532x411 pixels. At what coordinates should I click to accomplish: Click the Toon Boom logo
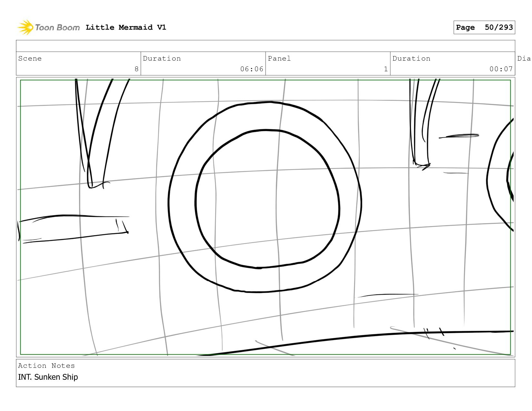coord(48,27)
